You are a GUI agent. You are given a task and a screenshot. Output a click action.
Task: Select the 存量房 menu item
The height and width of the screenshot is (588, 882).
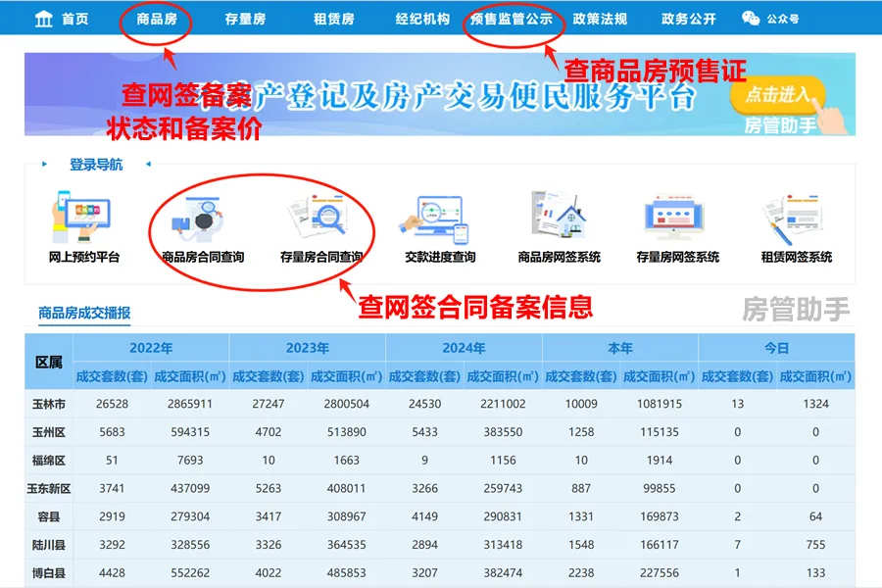click(244, 19)
